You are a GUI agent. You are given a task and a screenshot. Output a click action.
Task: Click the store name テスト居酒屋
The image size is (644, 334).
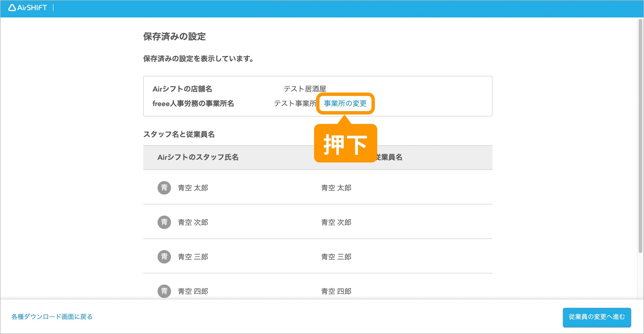point(305,89)
